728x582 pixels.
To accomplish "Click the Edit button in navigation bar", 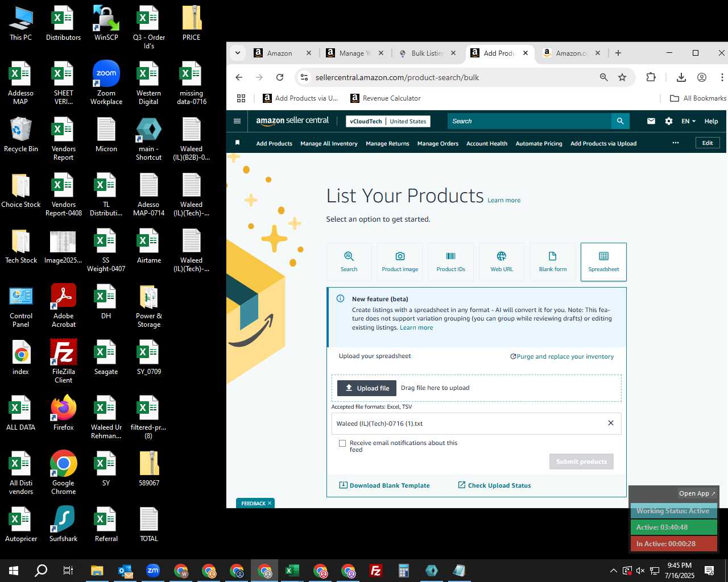I will point(708,143).
